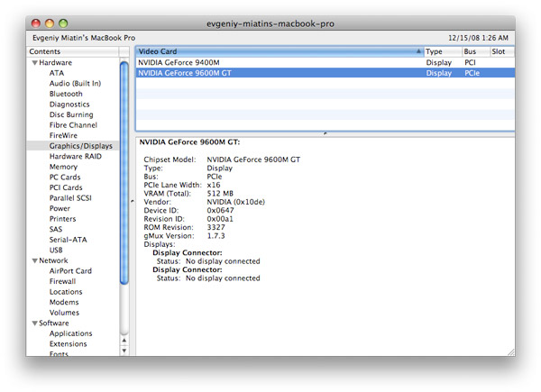Choose AirPort Card under Network

[70, 270]
